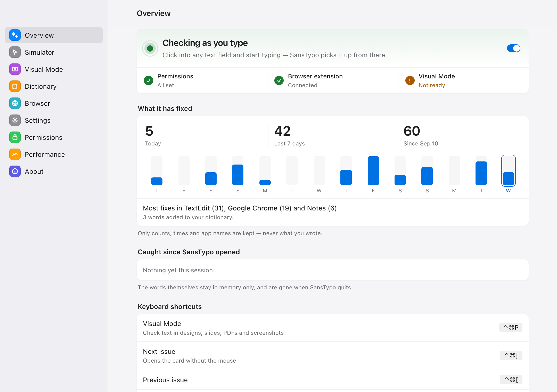Click the Visual Mode camera icon
The width and height of the screenshot is (557, 392).
click(15, 69)
